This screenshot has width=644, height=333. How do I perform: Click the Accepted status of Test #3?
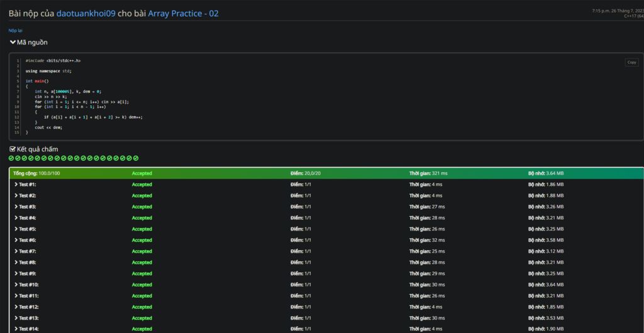tap(142, 207)
